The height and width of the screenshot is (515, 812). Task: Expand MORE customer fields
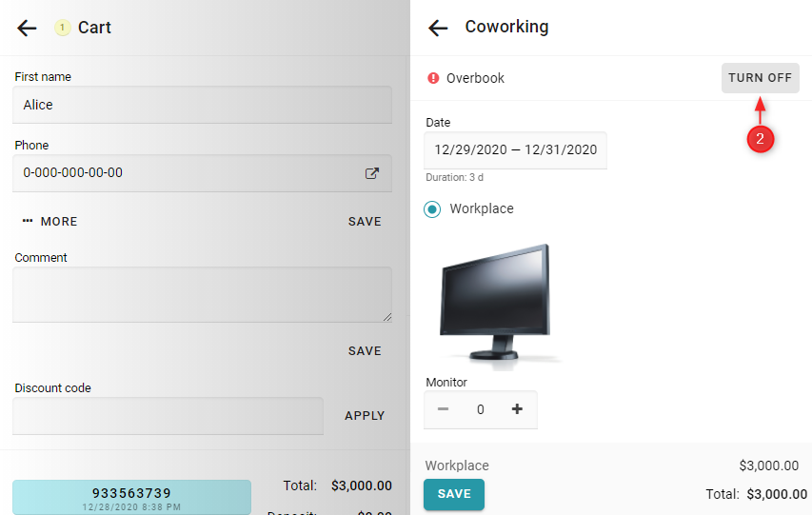pyautogui.click(x=58, y=221)
